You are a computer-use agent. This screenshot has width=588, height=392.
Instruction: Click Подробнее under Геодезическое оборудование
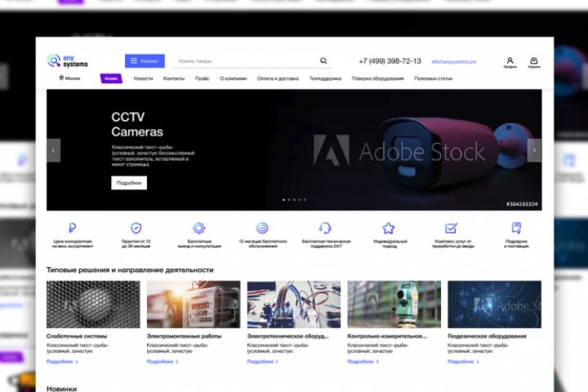[464, 362]
